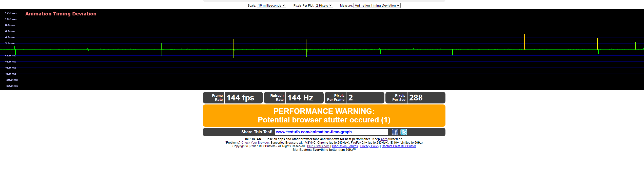Screen dimensions: 644x172
Task: Click the -12.0 ms axis label
Action: (x=11, y=86)
